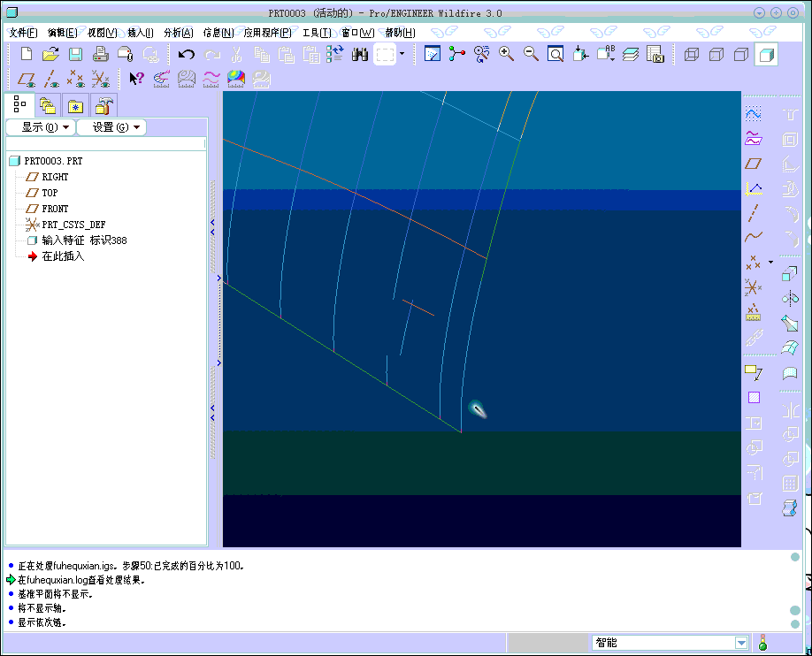Switch to wireframe display mode
The image size is (812, 656).
(692, 54)
